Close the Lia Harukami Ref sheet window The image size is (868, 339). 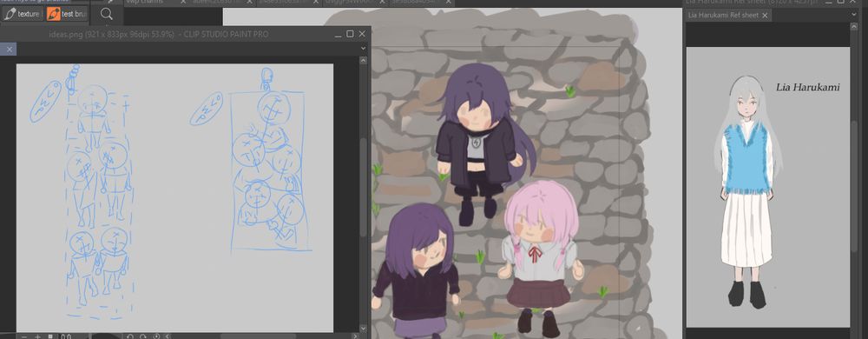point(853,2)
